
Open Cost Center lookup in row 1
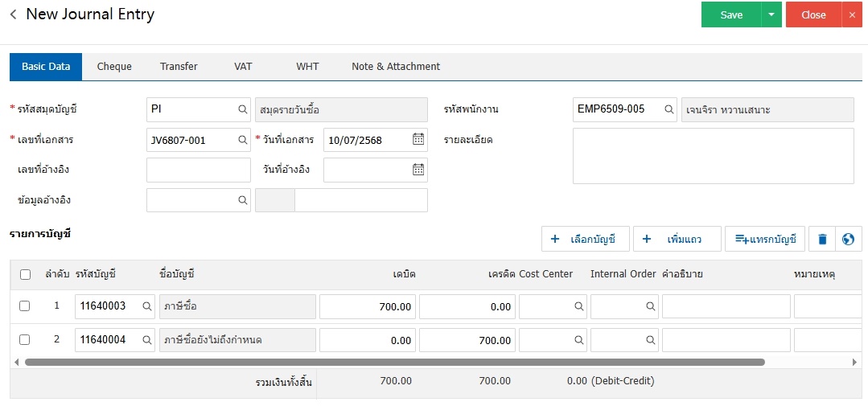578,306
